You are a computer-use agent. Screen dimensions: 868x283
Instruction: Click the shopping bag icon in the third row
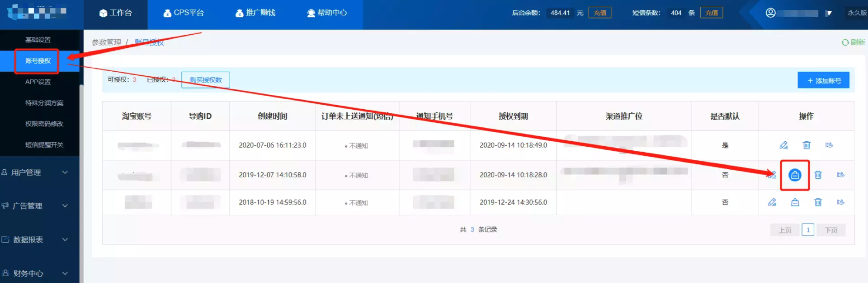click(x=795, y=202)
